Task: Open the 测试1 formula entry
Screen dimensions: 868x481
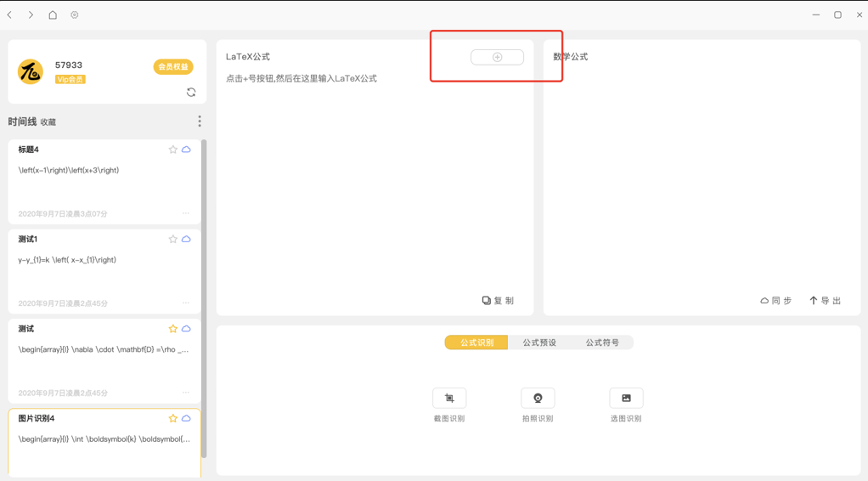Action: [x=104, y=272]
